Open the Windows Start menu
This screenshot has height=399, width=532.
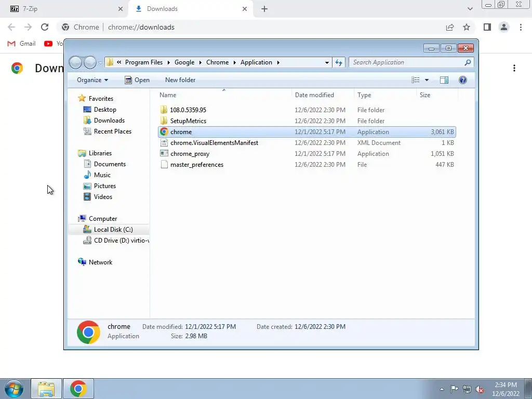[14, 389]
